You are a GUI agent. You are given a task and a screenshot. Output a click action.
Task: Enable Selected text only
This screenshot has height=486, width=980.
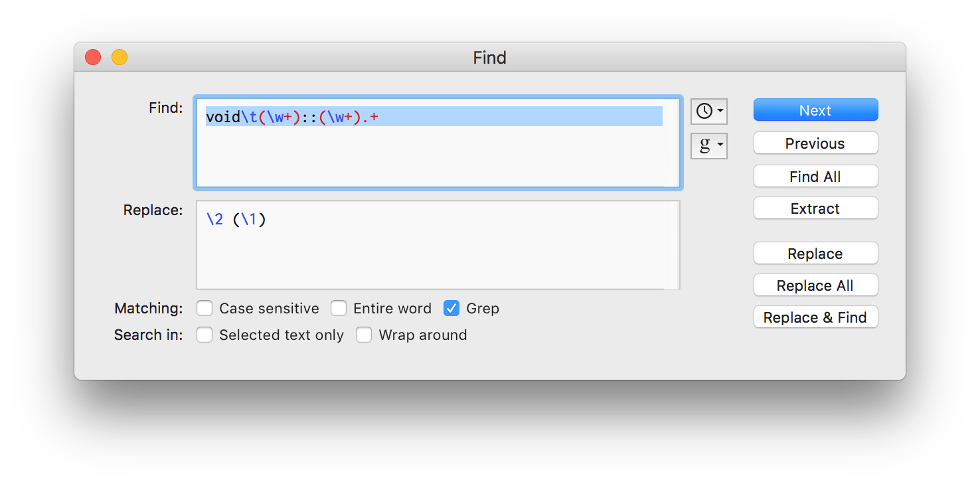coord(205,335)
